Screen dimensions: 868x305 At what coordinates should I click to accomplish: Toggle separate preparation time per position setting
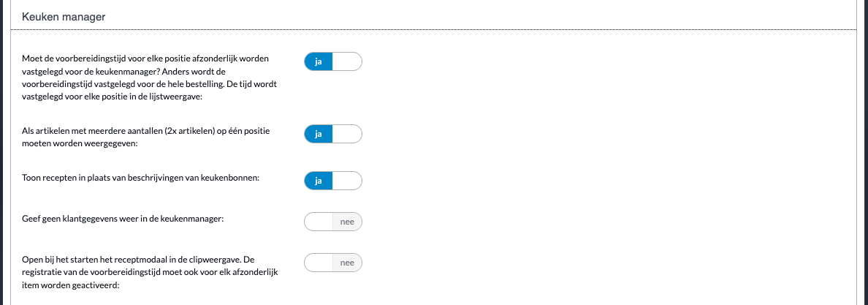point(333,61)
